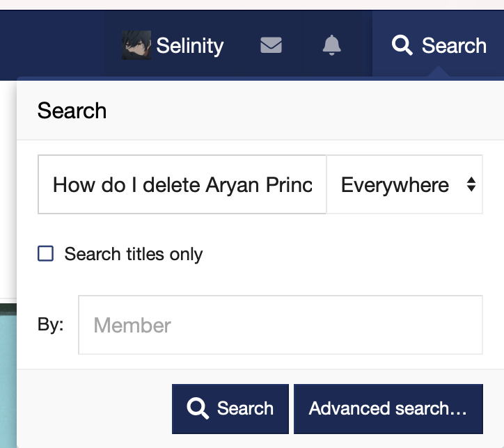Focus the keyword field containing "How do I delete"

(182, 184)
